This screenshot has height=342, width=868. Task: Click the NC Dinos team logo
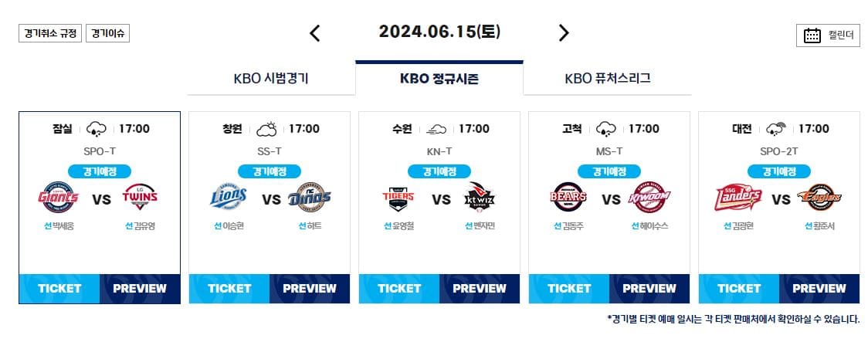pyautogui.click(x=310, y=198)
